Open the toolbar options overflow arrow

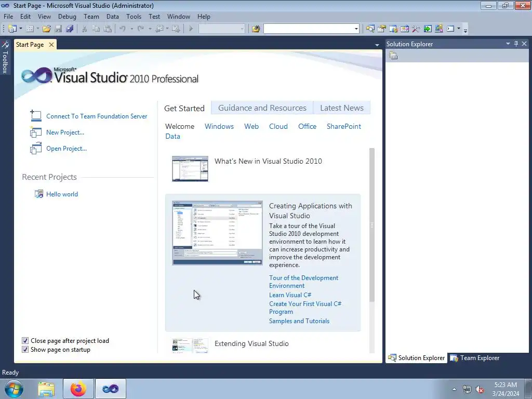[x=465, y=30]
